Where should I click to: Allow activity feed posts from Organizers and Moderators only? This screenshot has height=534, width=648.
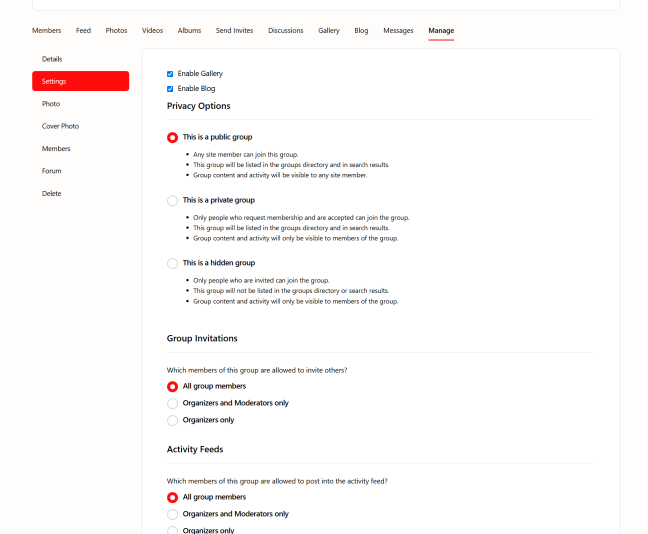[173, 514]
